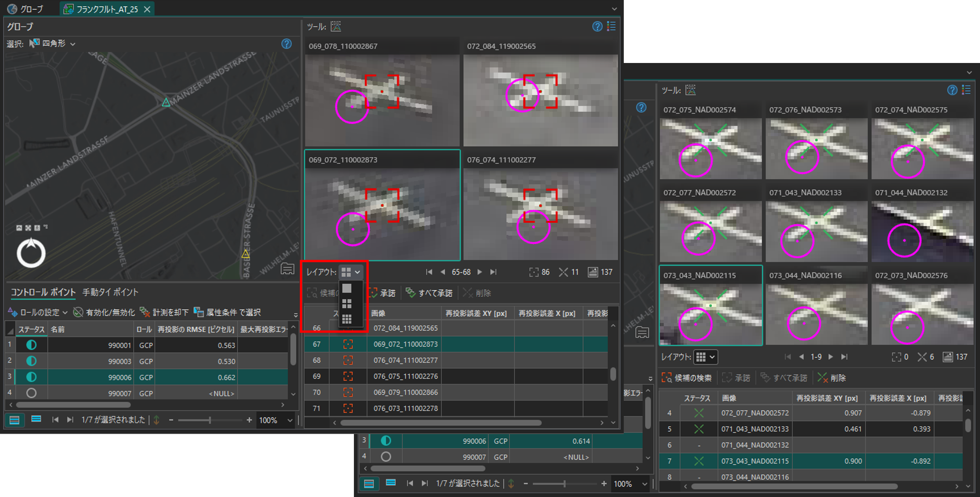The height and width of the screenshot is (497, 980).
Task: Choose the 2x2 grid layout option
Action: pyautogui.click(x=347, y=303)
